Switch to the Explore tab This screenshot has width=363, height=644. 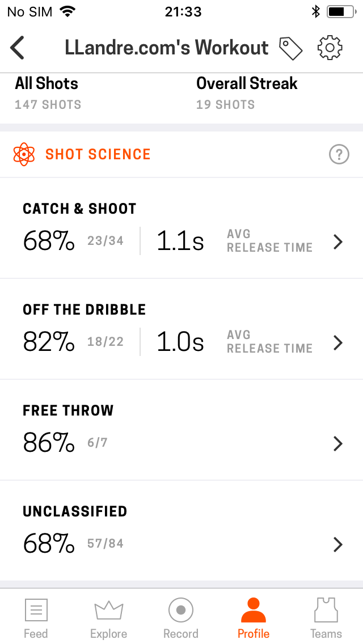tap(108, 618)
